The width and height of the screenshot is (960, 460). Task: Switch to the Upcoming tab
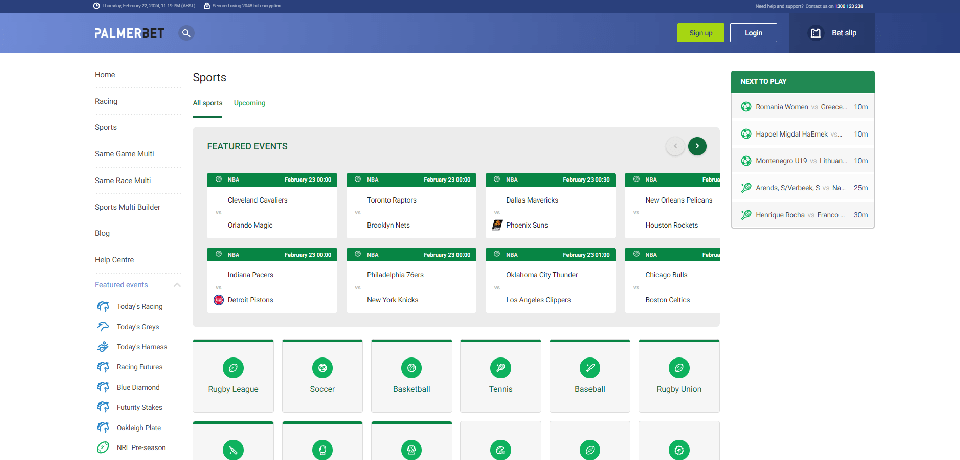(249, 103)
